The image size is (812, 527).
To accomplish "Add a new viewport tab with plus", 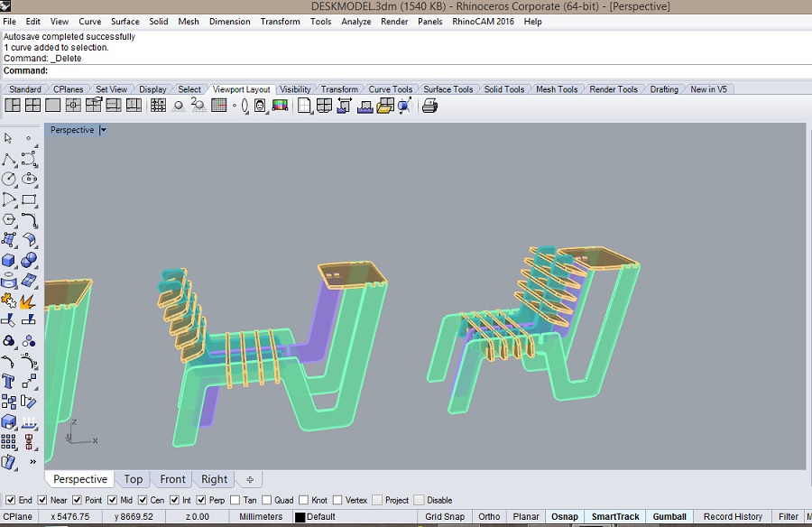I will point(250,480).
